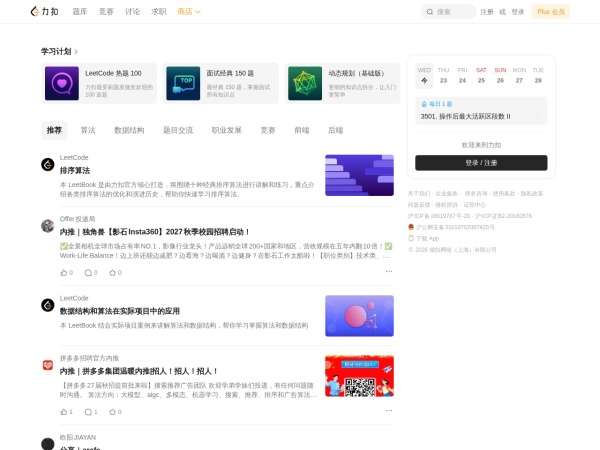The height and width of the screenshot is (450, 600).
Task: Open 拼多多 red QR code thumbnail
Action: pos(359,376)
